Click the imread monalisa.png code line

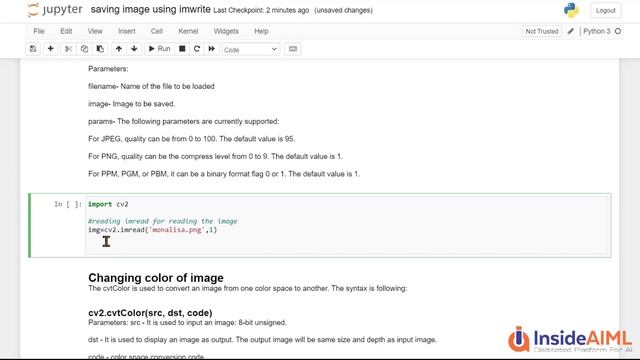tap(153, 230)
